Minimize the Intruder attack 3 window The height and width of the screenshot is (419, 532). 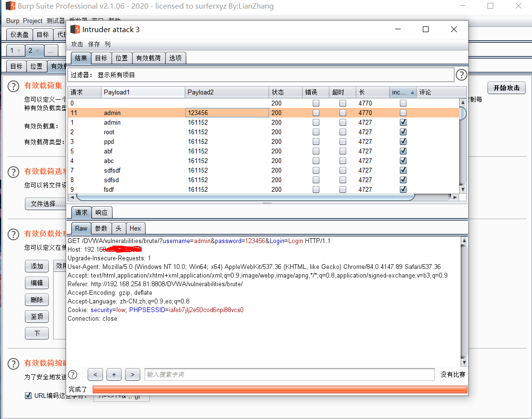(398, 29)
